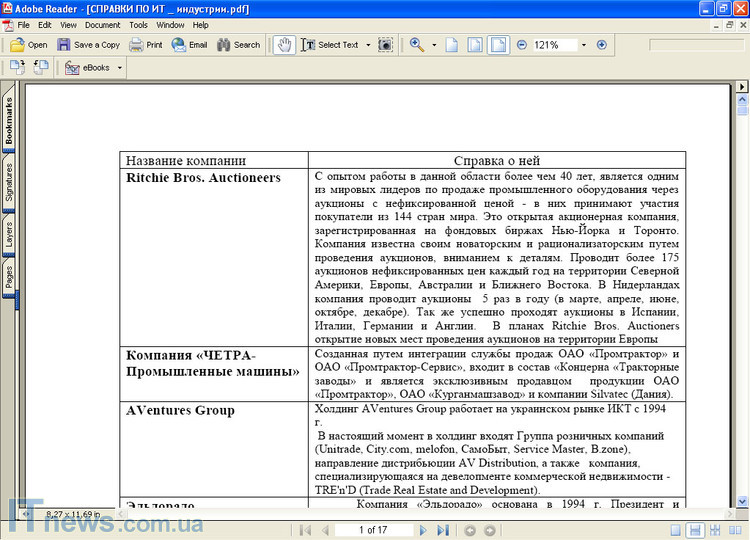The height and width of the screenshot is (540, 750).
Task: Go back to the previous view
Action: pyautogui.click(x=470, y=530)
